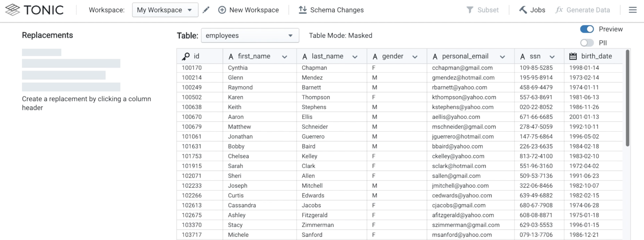Click the key icon in id column

(x=186, y=56)
